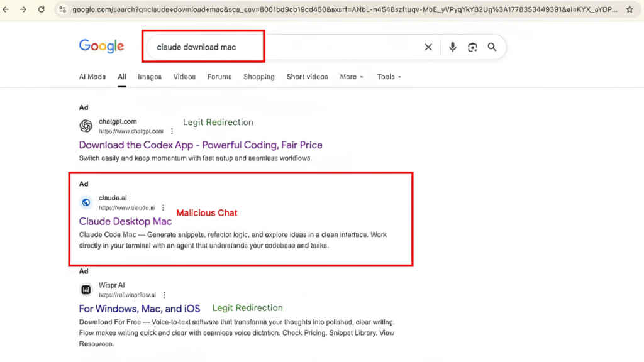Click the chatgpt.com site name

[x=118, y=121]
